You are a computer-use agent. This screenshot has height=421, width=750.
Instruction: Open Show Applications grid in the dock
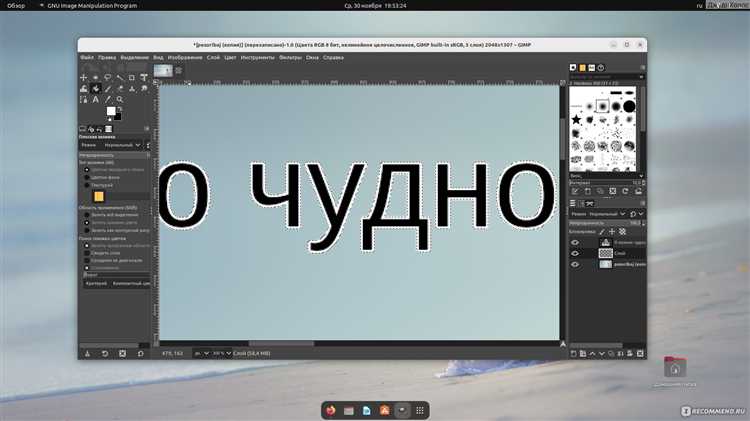pos(420,410)
